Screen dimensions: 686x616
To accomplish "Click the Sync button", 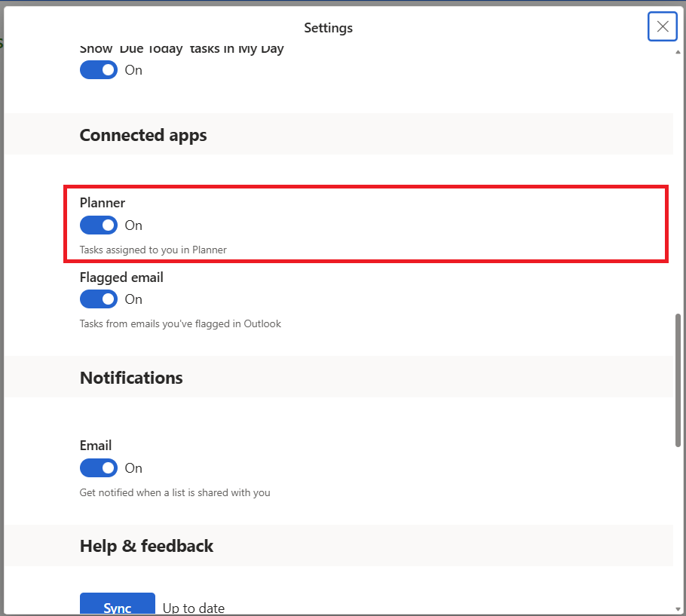I will [x=118, y=604].
